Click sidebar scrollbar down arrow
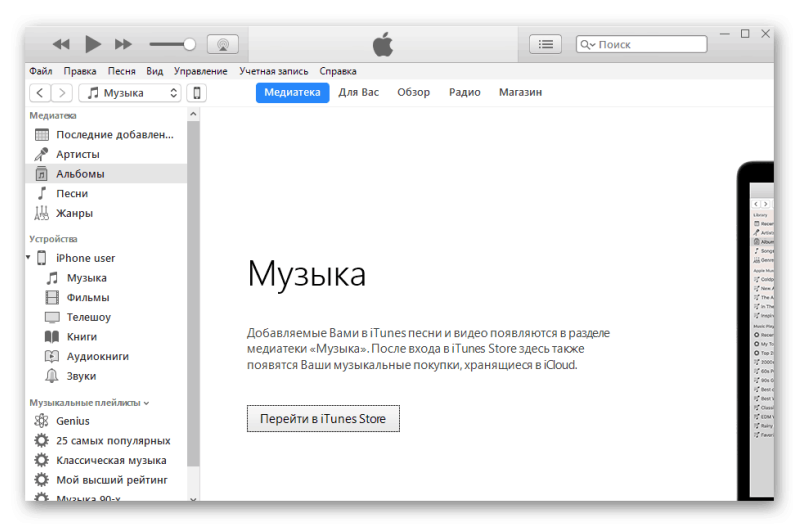Screen dimensions: 800x527 (193, 498)
